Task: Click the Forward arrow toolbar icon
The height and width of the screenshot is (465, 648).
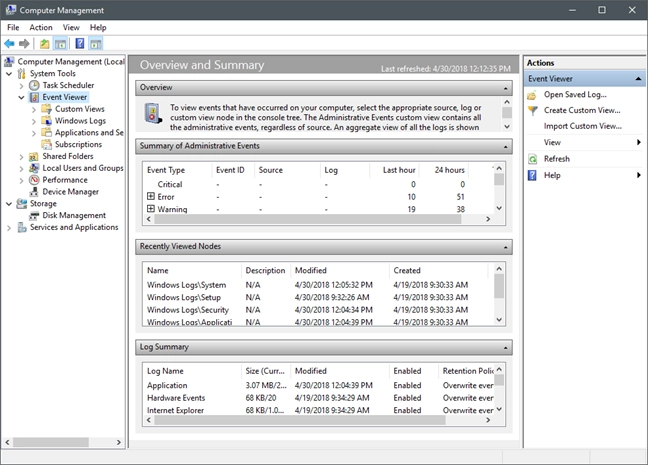Action: coord(24,43)
